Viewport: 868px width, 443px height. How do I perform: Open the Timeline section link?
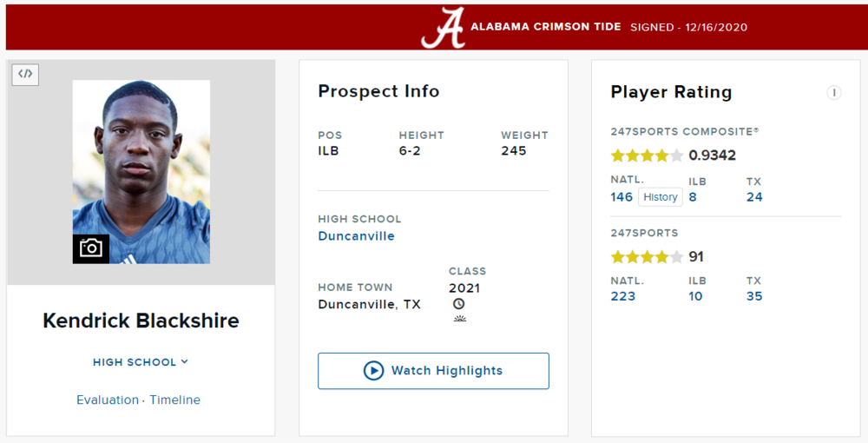click(174, 400)
